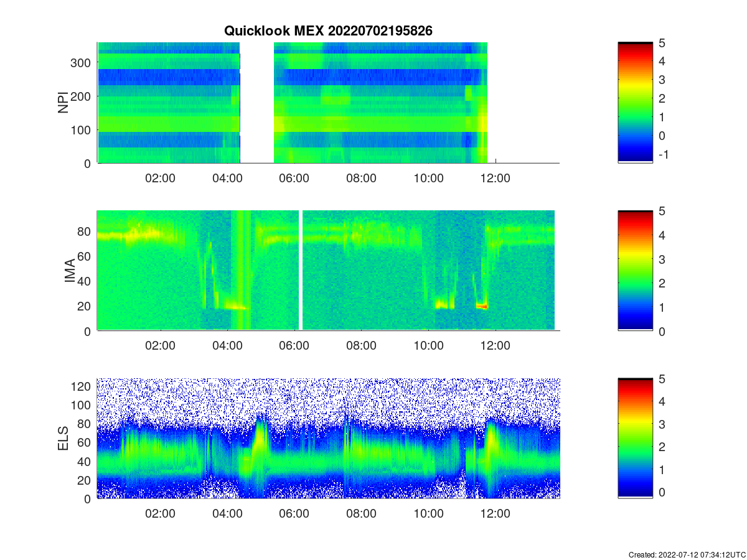Click the 60 tick on the IMA y-axis
Screen dimensions: 747x560
tap(85, 256)
